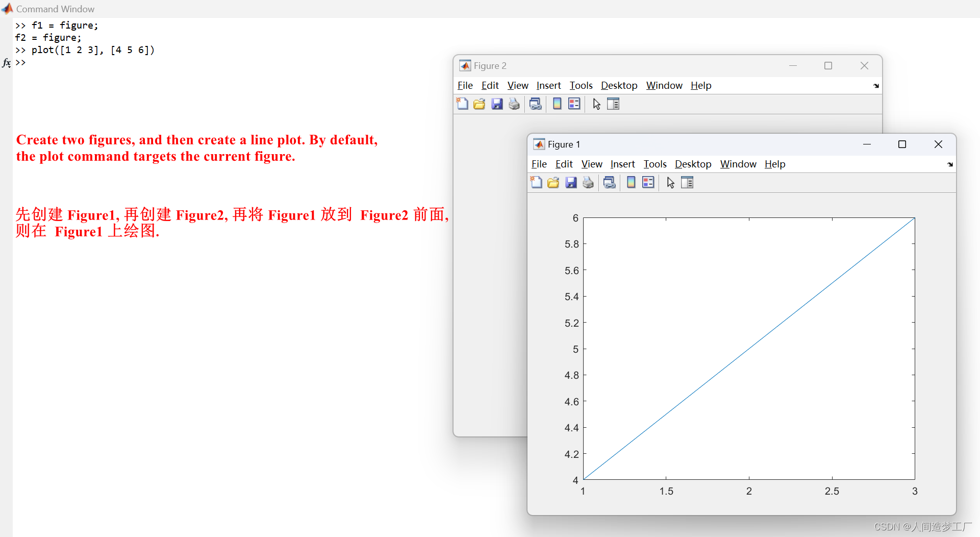Click dock arrow at Figure 1 menu bar end
The image size is (980, 537).
(x=950, y=164)
